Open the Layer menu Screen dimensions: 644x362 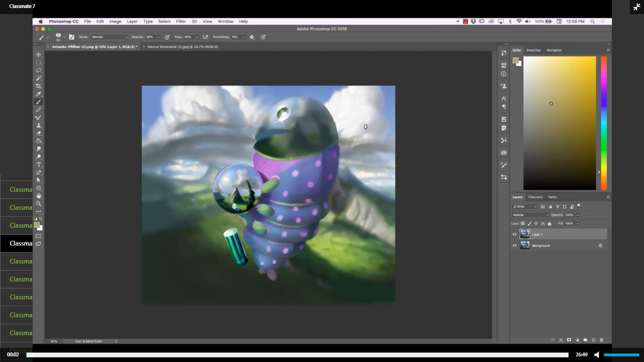point(132,21)
